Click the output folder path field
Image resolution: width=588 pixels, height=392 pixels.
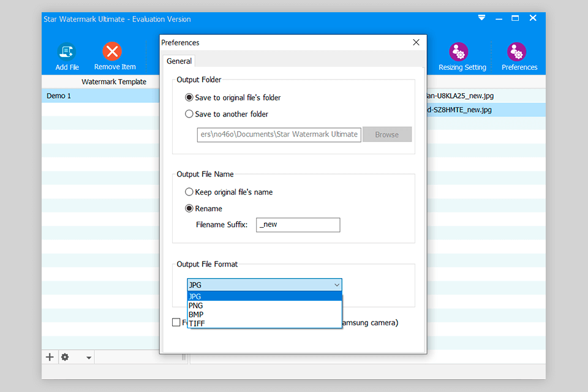(x=279, y=134)
